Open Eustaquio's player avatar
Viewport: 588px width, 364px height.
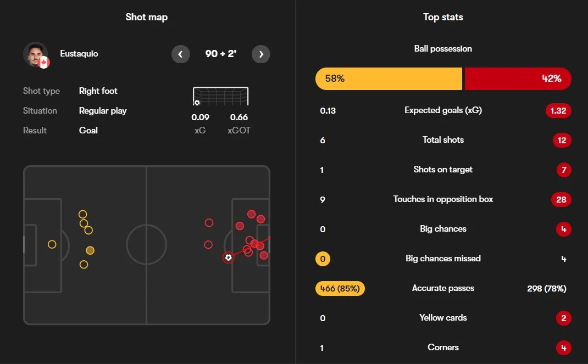(36, 55)
